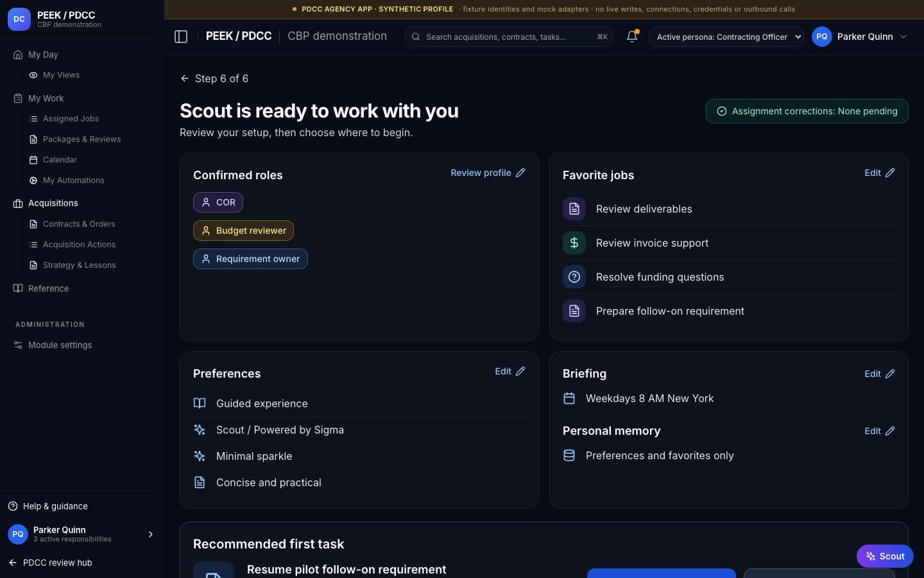The image size is (924, 578).
Task: Click the sparkle icon beside Scout / Powered by Sigma
Action: 200,430
